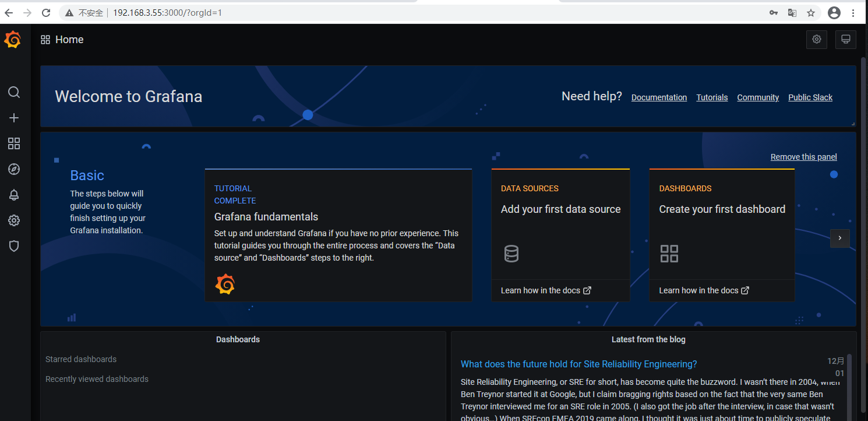Open the Dashboards grid icon in sidebar

coord(14,143)
